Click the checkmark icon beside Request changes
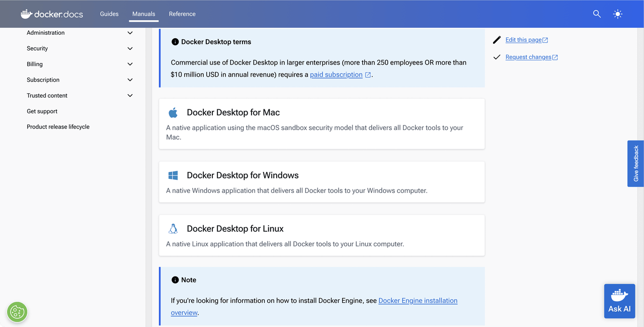The width and height of the screenshot is (644, 327). 497,57
